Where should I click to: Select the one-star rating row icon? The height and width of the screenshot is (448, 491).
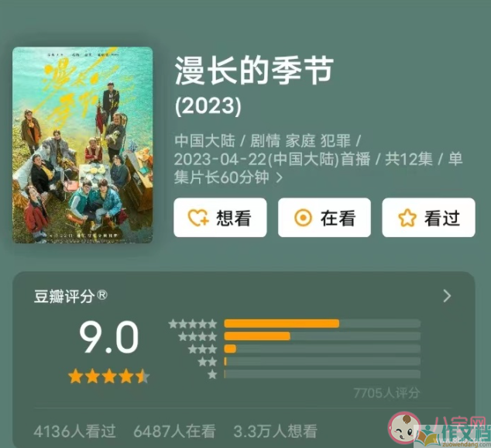click(212, 374)
